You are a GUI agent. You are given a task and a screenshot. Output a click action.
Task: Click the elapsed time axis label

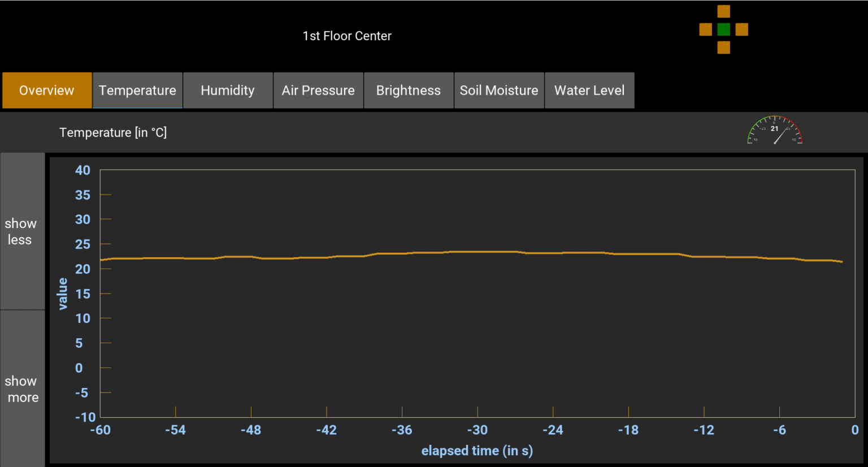[477, 451]
